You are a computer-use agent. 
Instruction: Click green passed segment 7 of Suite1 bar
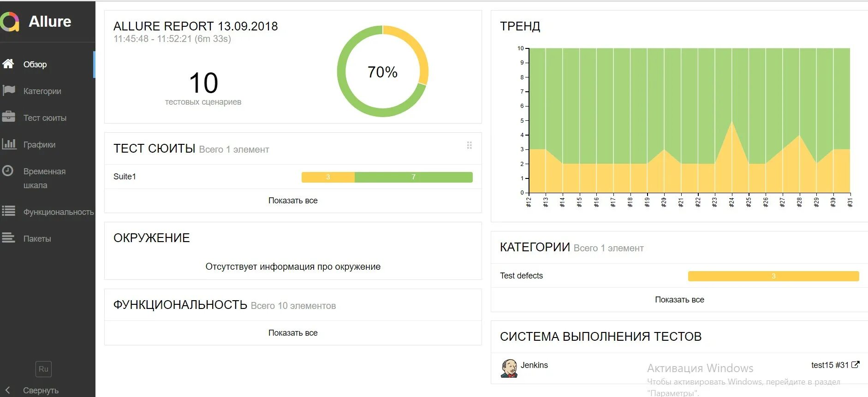(414, 177)
